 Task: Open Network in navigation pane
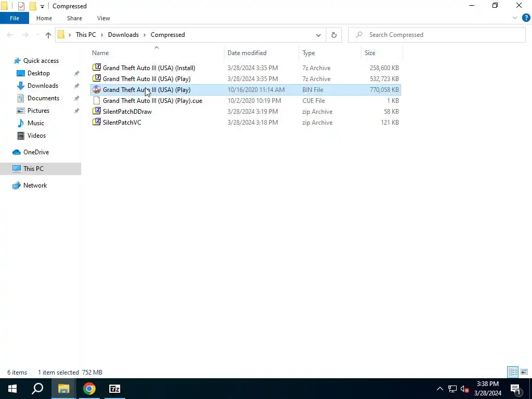coord(35,185)
